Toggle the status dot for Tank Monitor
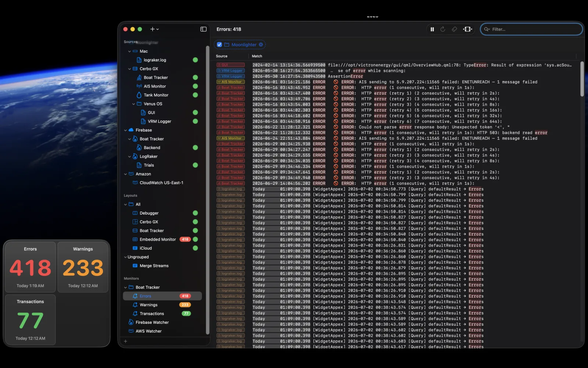The height and width of the screenshot is (368, 588). point(195,95)
